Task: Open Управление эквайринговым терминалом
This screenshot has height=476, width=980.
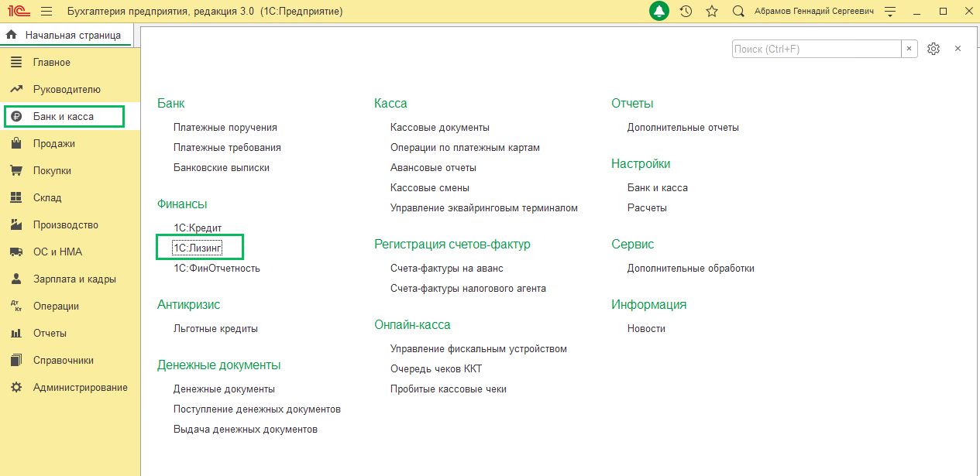Action: (484, 208)
